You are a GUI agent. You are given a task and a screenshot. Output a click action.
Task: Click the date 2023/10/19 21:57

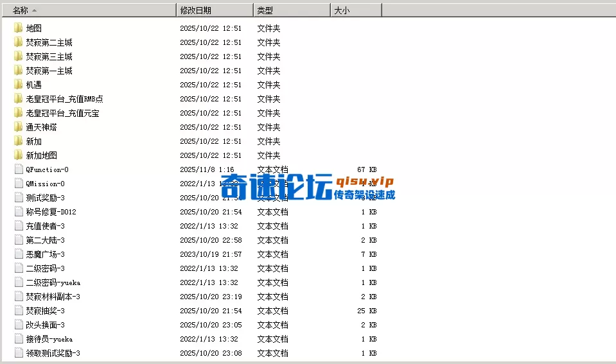(x=211, y=254)
